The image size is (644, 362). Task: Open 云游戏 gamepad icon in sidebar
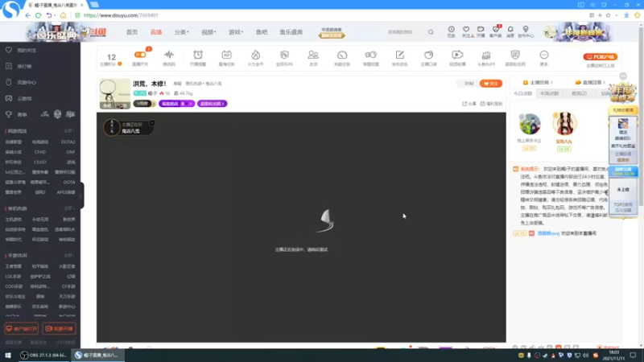tap(9, 98)
